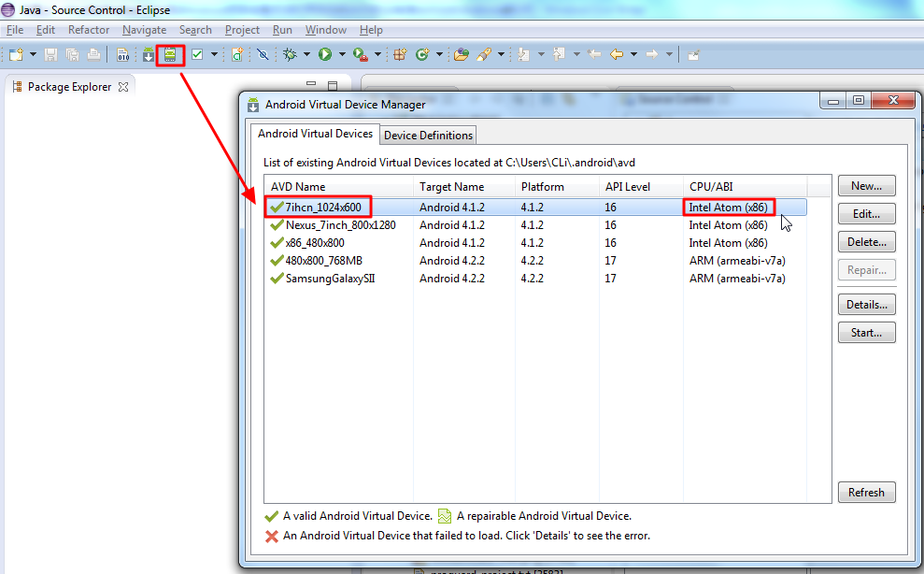Expand the Android Lint dropdown arrow
The image size is (924, 574).
(214, 55)
